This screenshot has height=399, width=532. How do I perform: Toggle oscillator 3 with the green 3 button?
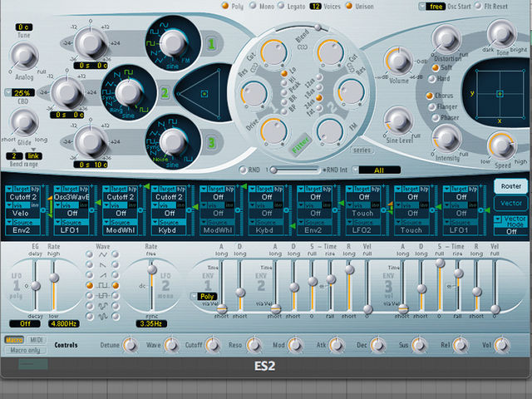211,142
